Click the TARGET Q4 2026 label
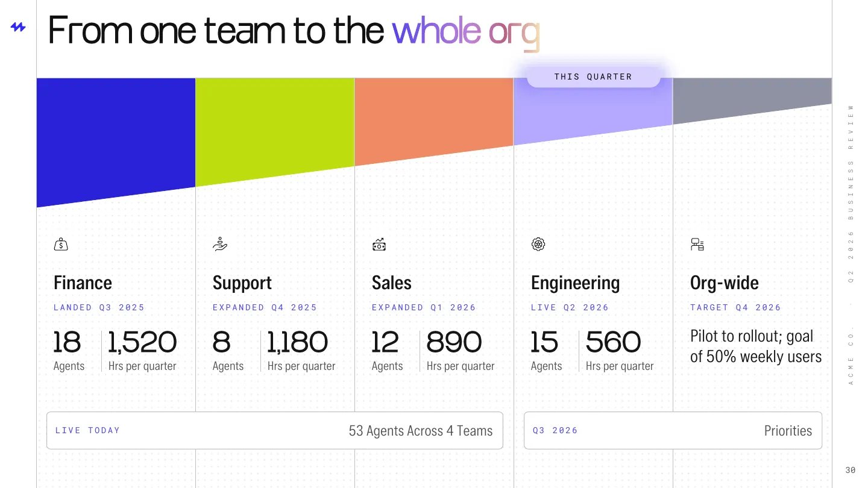 (735, 307)
